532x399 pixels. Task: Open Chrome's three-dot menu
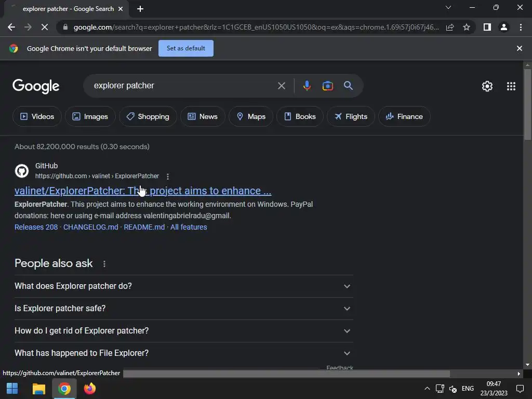click(521, 27)
